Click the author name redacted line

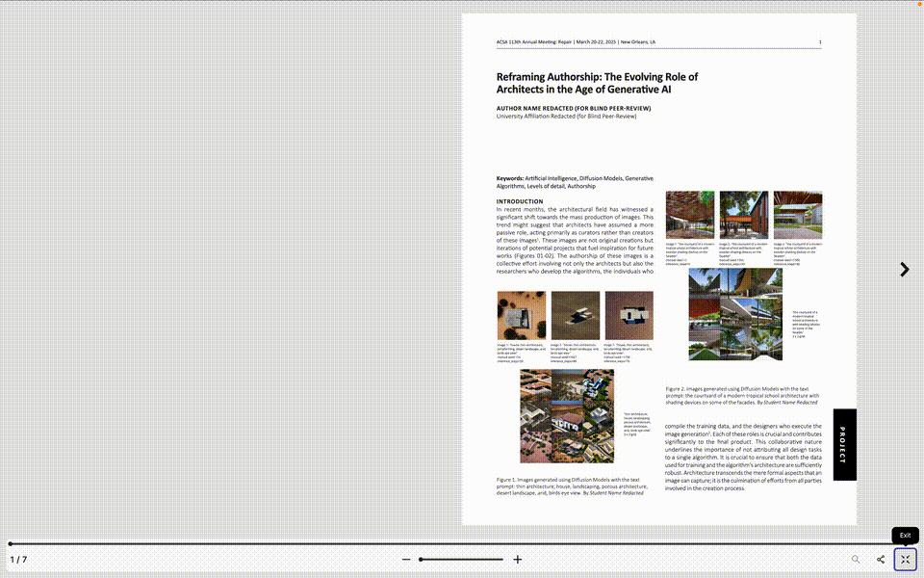pos(574,108)
